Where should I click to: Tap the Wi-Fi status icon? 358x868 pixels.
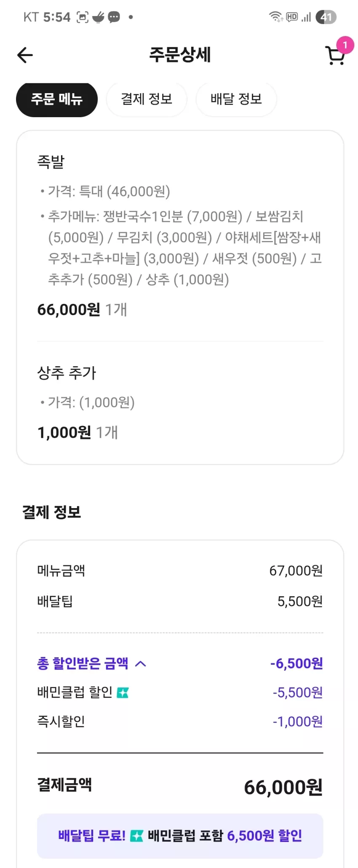click(x=276, y=17)
